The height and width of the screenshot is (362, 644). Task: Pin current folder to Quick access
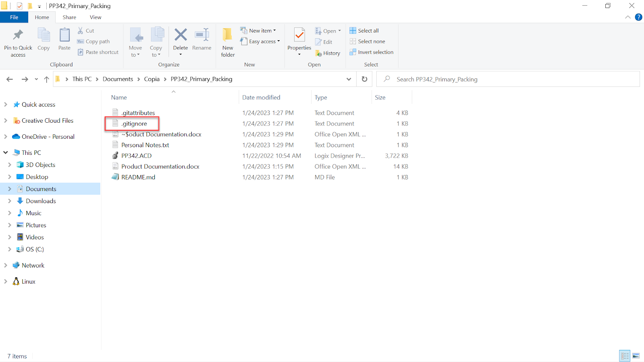17,42
